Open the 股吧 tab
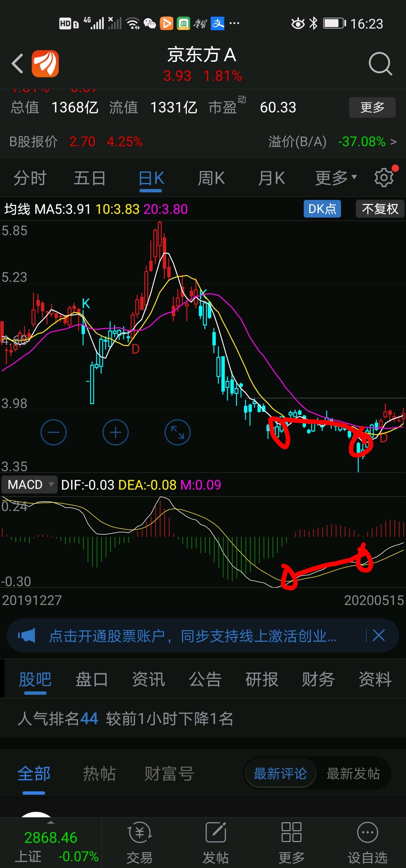The image size is (406, 868). [35, 679]
